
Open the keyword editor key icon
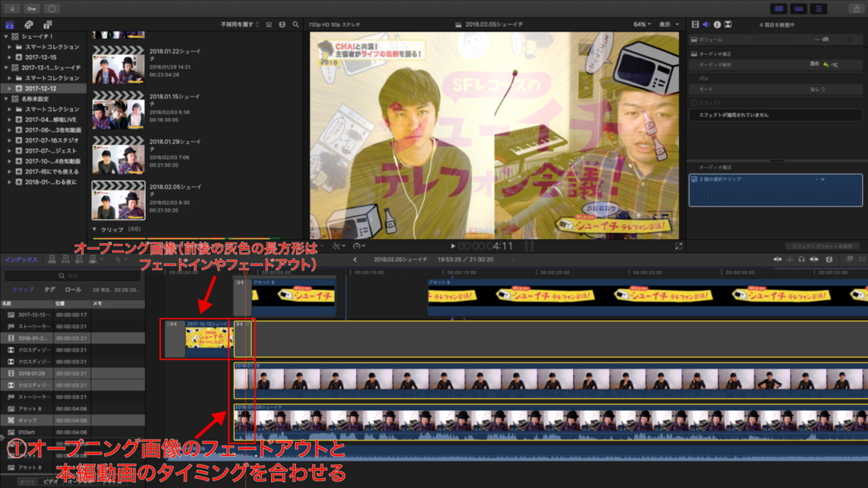[x=32, y=8]
